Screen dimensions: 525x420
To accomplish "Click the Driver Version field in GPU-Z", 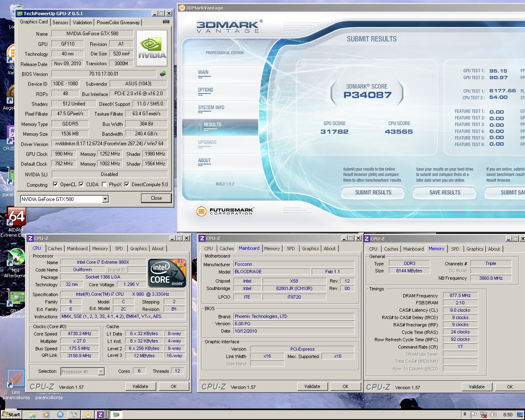I will (109, 144).
